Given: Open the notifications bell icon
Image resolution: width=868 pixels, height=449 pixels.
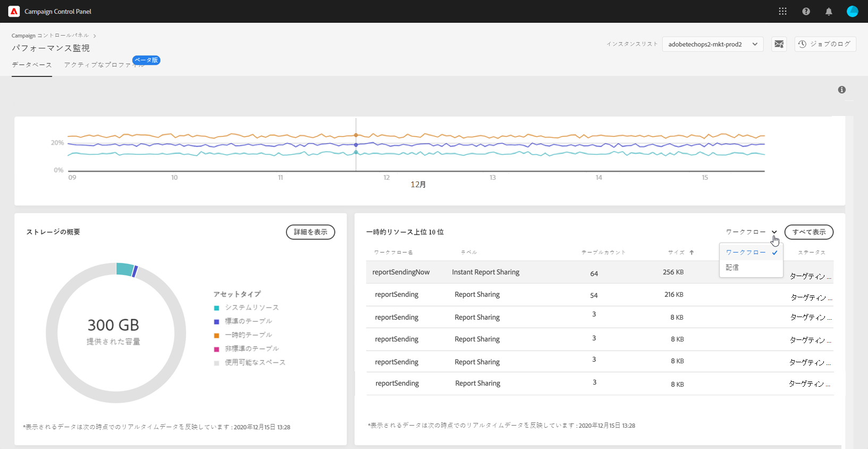Looking at the screenshot, I should point(829,11).
